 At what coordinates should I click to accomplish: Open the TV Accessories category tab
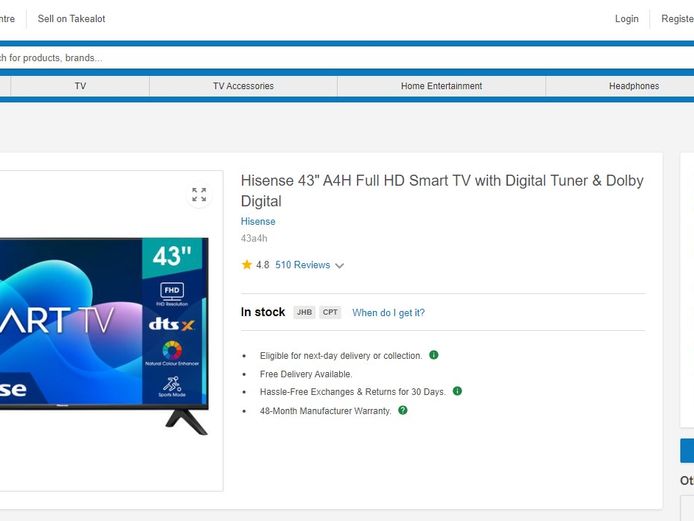pos(243,86)
